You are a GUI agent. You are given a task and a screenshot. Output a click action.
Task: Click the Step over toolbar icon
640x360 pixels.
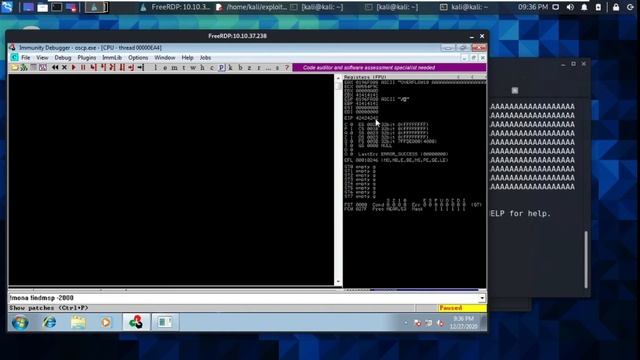(103, 67)
